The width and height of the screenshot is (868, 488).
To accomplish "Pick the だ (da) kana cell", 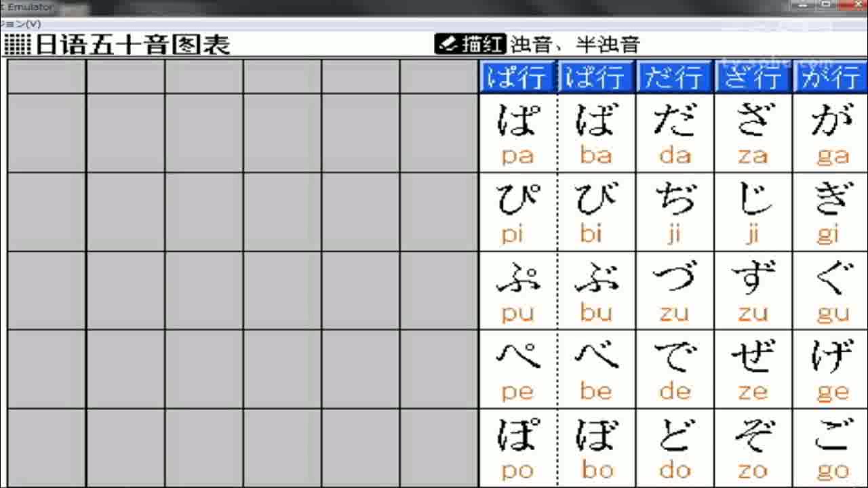I will click(x=675, y=134).
